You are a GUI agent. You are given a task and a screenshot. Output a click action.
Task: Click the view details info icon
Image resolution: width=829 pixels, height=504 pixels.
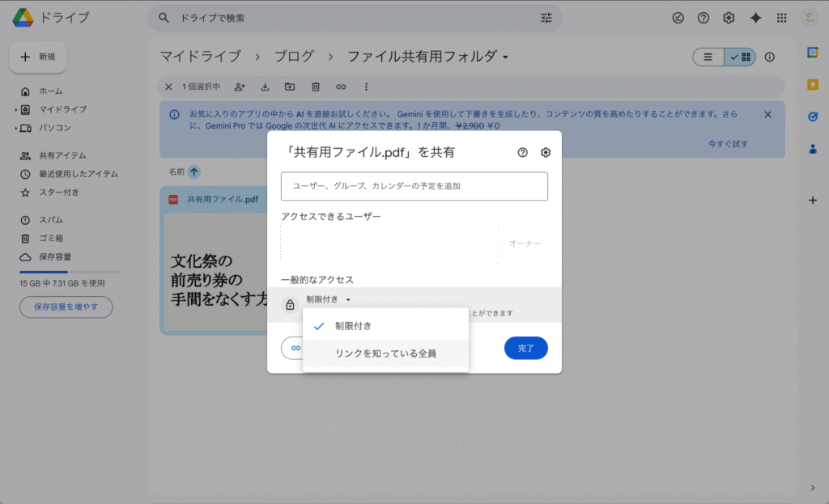(x=769, y=57)
